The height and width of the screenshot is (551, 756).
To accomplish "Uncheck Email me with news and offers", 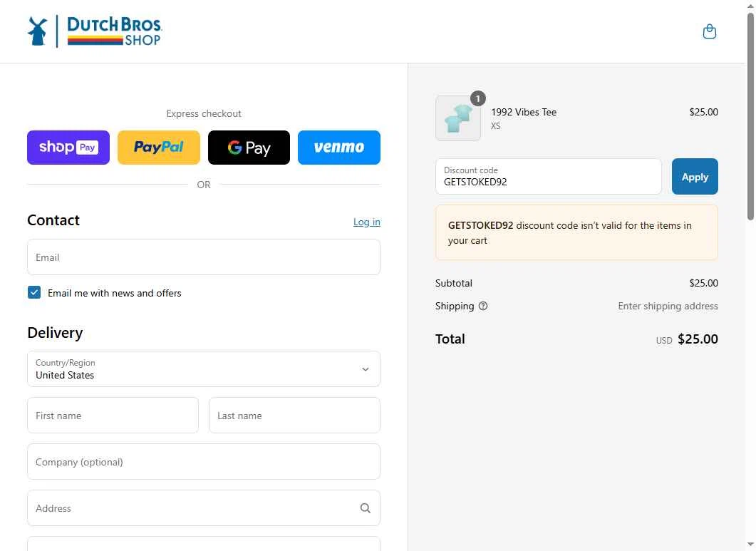I will tap(34, 292).
